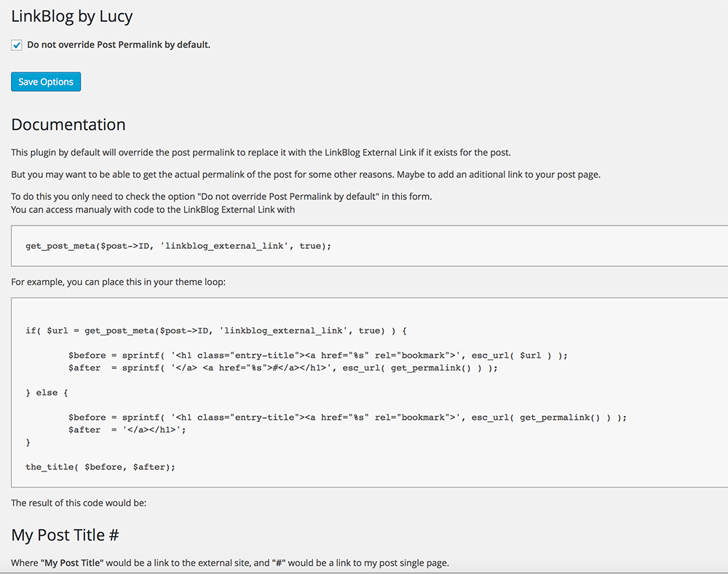Click the '} else {' code line
Viewport: 728px width, 574px height.
(x=47, y=393)
